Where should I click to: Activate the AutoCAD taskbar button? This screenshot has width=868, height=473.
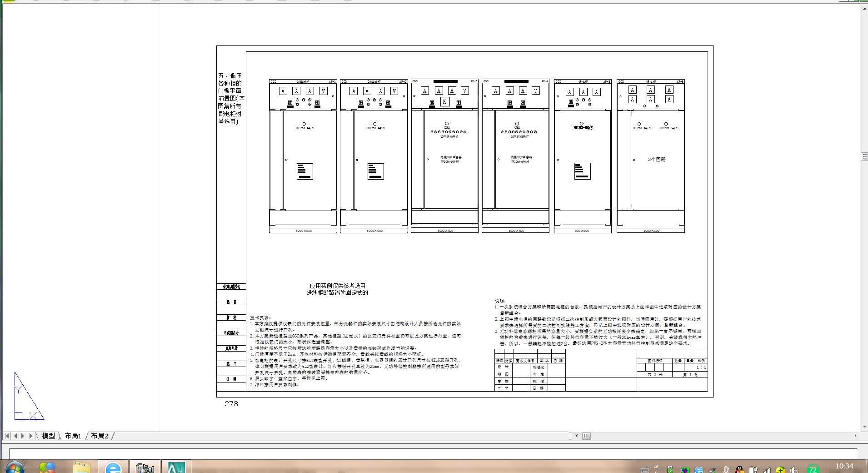tap(176, 467)
